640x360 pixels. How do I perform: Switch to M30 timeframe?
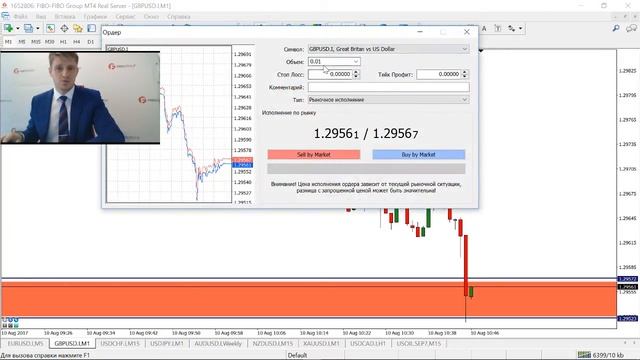click(49, 42)
